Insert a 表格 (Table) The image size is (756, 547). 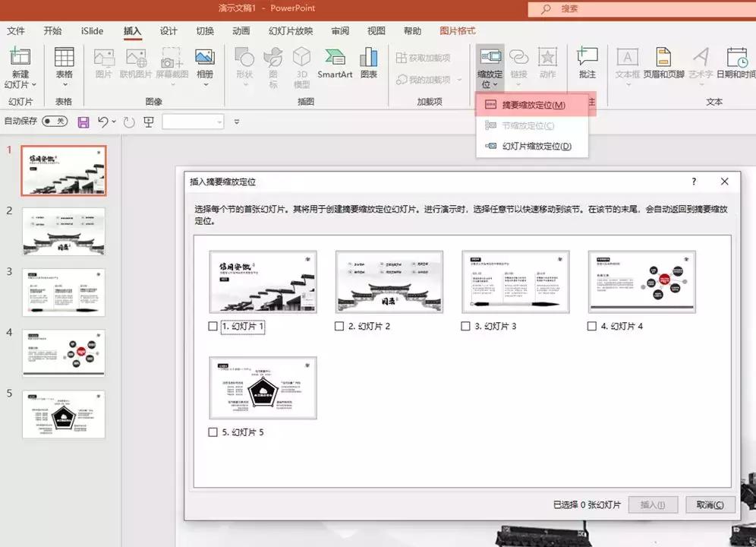click(x=64, y=59)
